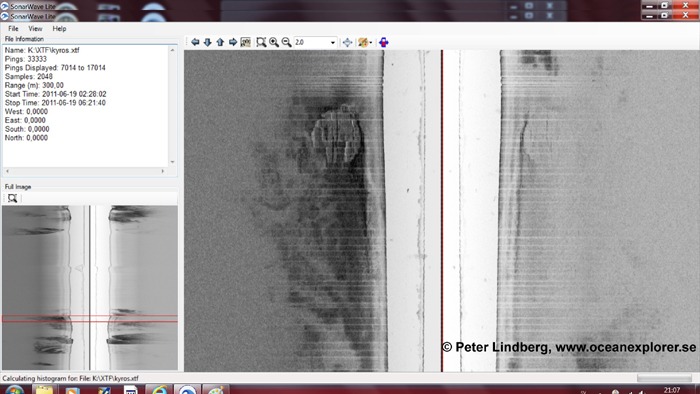700x394 pixels.
Task: Click the red and blue marker icon
Action: (x=383, y=42)
